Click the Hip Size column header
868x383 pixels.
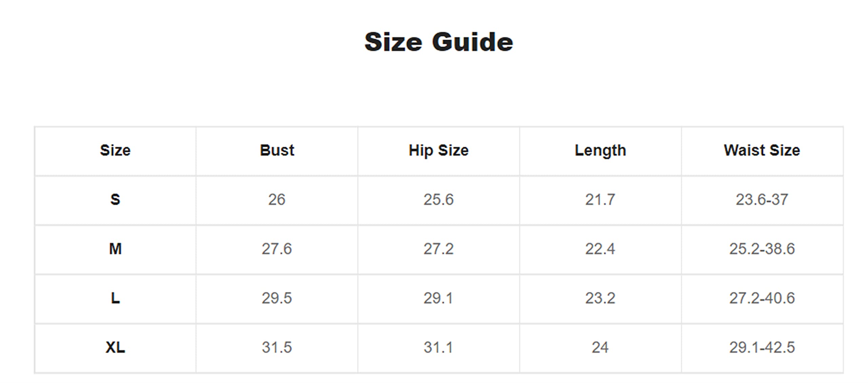pos(438,150)
